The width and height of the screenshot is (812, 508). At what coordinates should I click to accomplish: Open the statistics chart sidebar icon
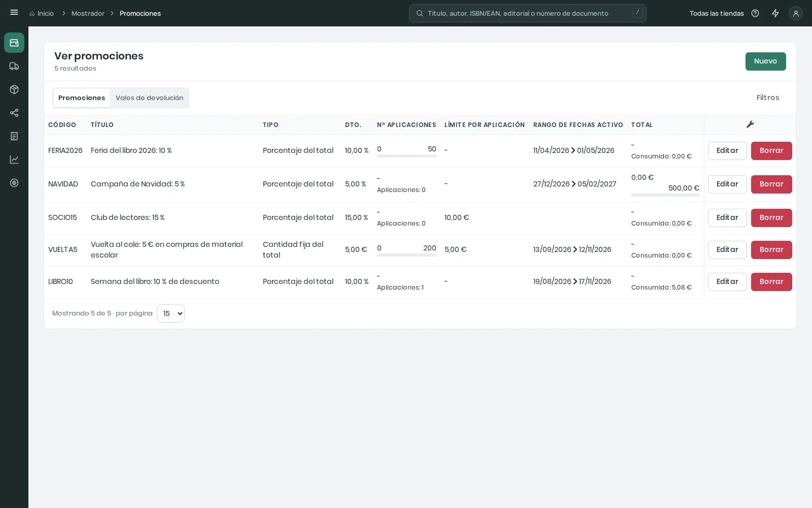click(x=14, y=160)
